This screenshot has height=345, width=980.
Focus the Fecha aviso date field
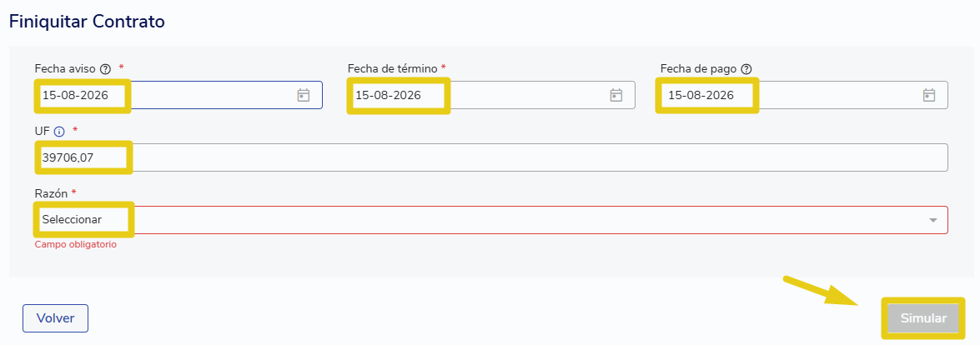(x=178, y=95)
